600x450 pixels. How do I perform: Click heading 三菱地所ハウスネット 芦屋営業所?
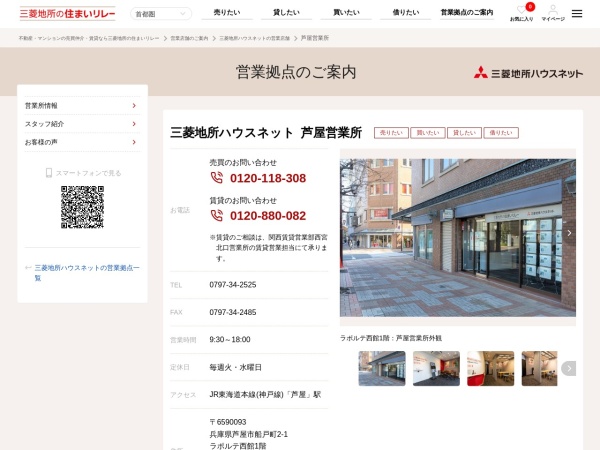[266, 133]
